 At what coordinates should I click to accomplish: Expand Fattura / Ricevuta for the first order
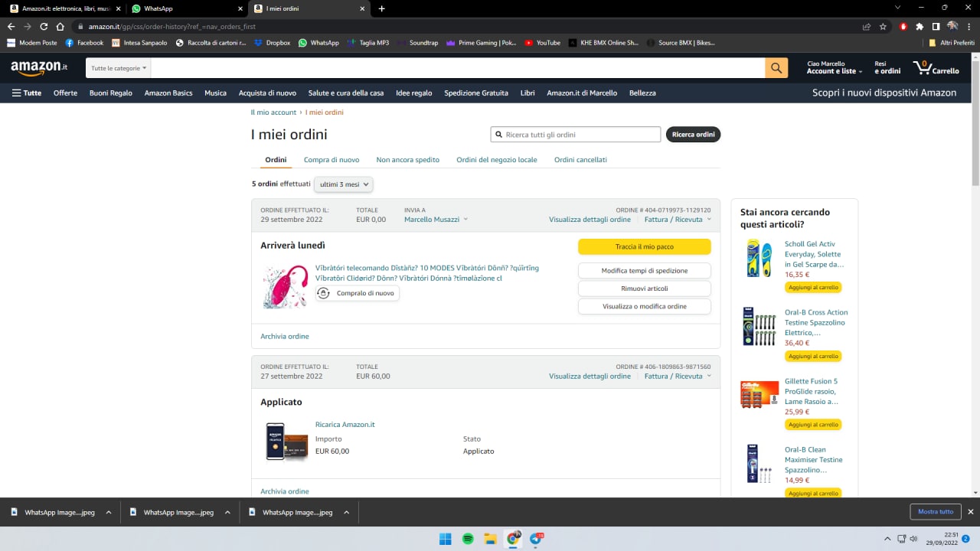point(678,220)
